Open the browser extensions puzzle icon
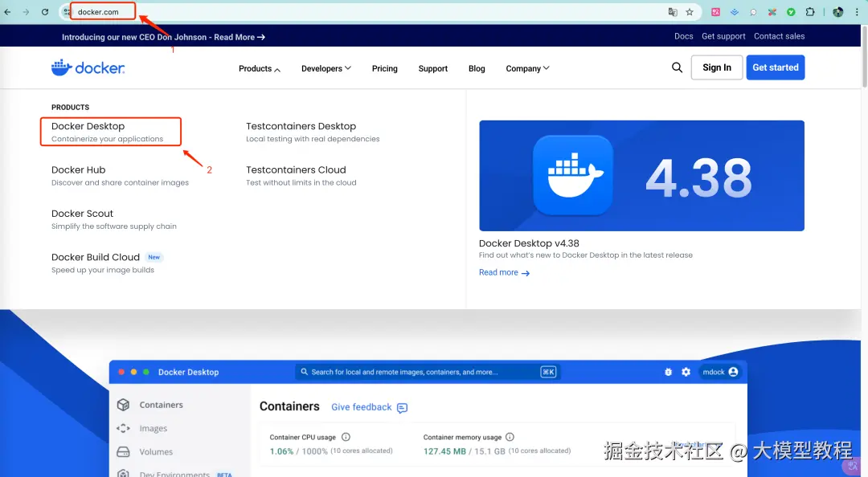This screenshot has height=477, width=868. pyautogui.click(x=811, y=11)
